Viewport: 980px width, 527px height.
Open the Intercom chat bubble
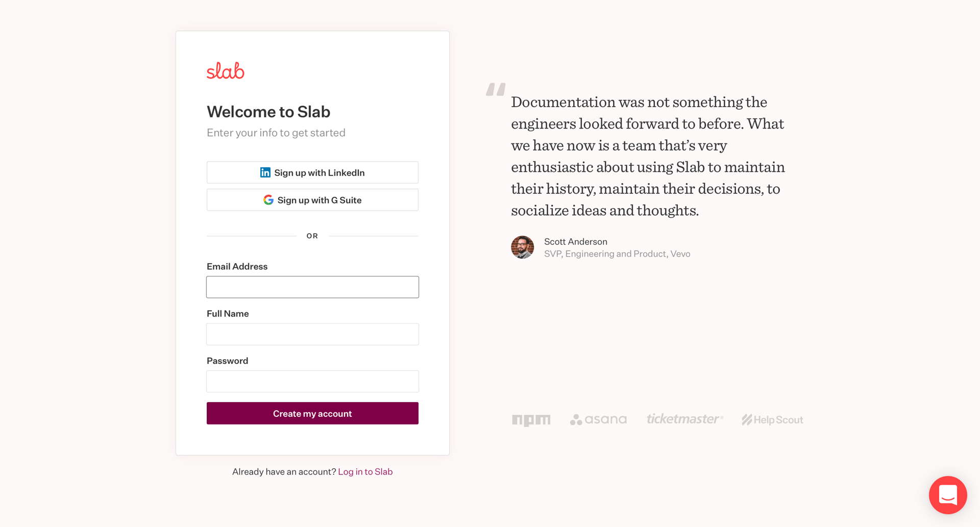click(x=948, y=495)
